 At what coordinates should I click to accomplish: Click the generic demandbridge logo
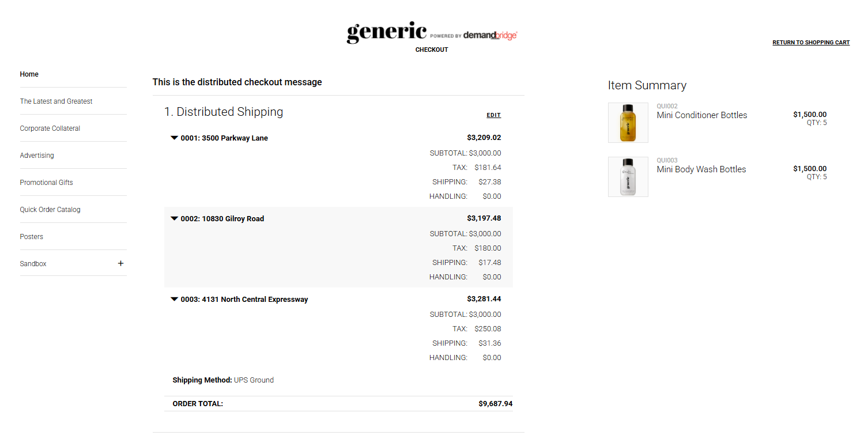(432, 33)
